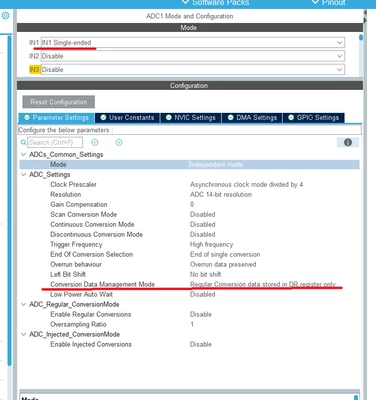Focus the Search (Ctrl+F) field

(x=55, y=143)
